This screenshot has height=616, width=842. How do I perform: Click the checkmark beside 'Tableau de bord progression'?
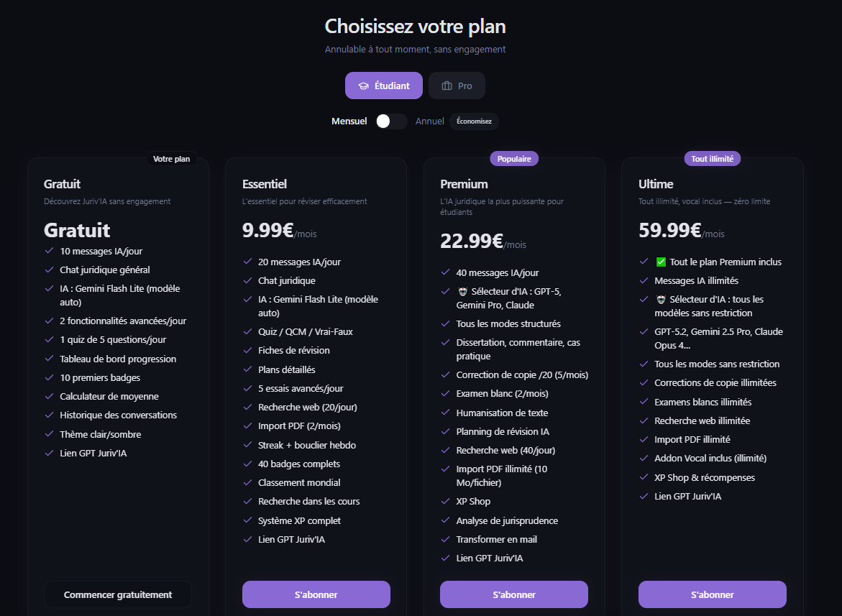click(47, 358)
